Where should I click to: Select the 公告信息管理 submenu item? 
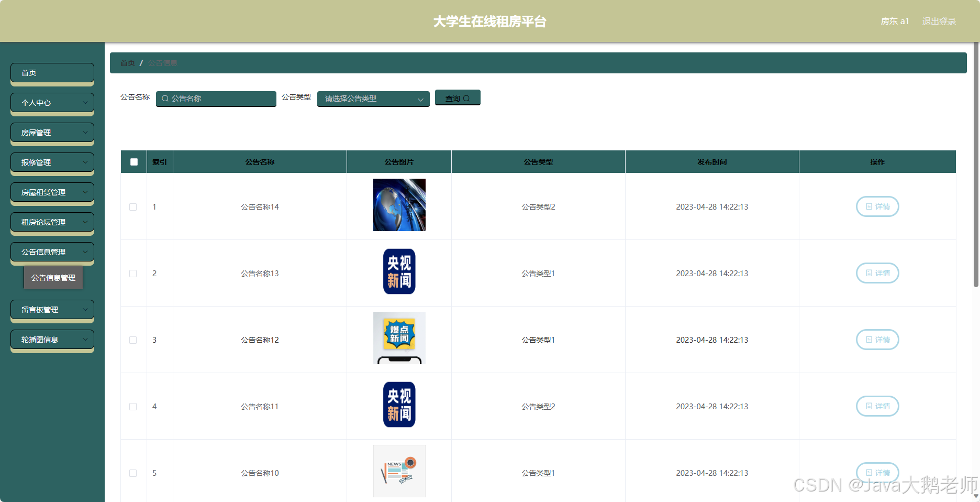pyautogui.click(x=53, y=278)
